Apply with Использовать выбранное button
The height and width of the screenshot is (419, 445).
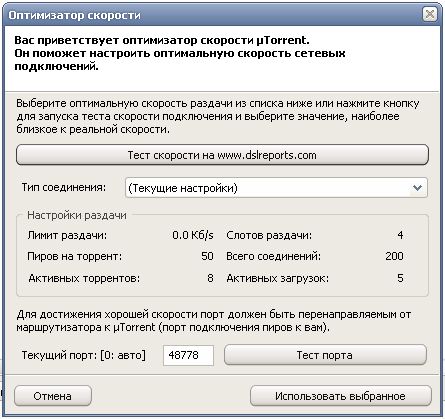point(340,396)
